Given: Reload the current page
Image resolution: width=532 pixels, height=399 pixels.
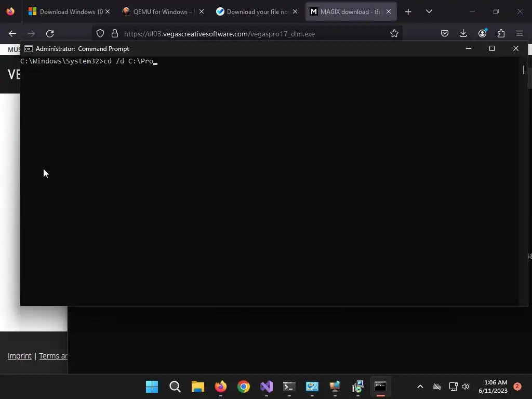Looking at the screenshot, I should click(50, 34).
